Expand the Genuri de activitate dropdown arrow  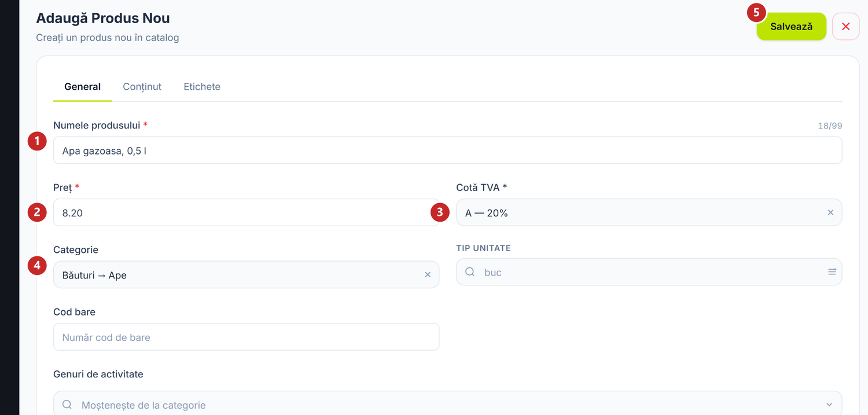click(x=829, y=405)
